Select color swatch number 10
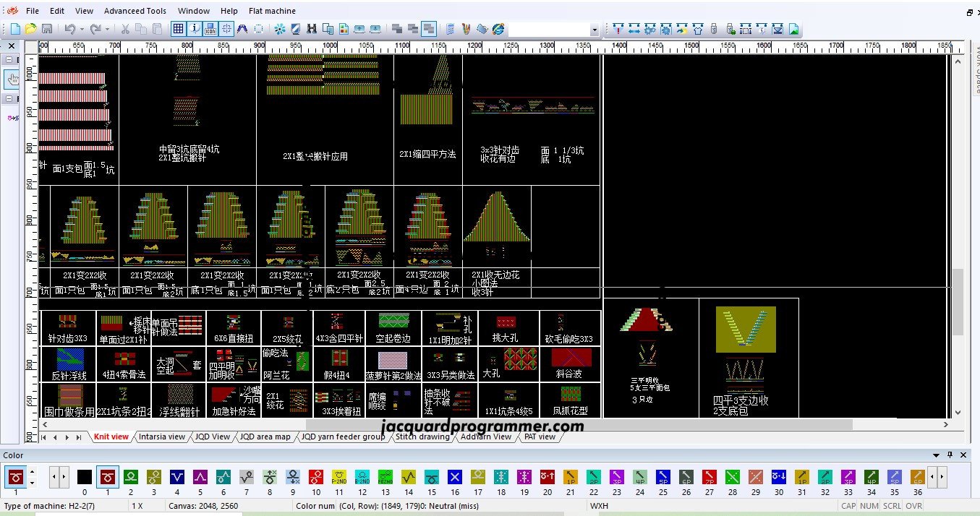 316,477
